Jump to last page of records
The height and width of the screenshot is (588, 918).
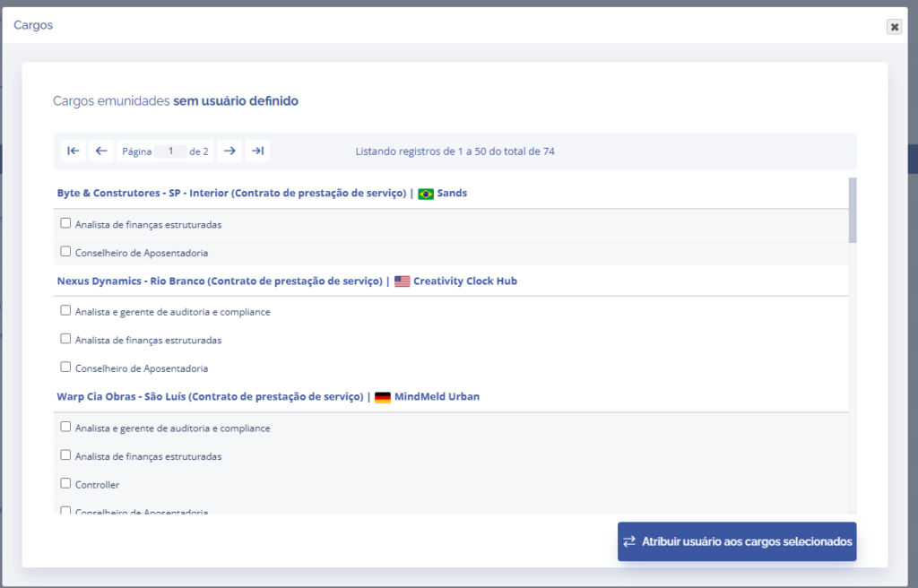click(x=257, y=151)
